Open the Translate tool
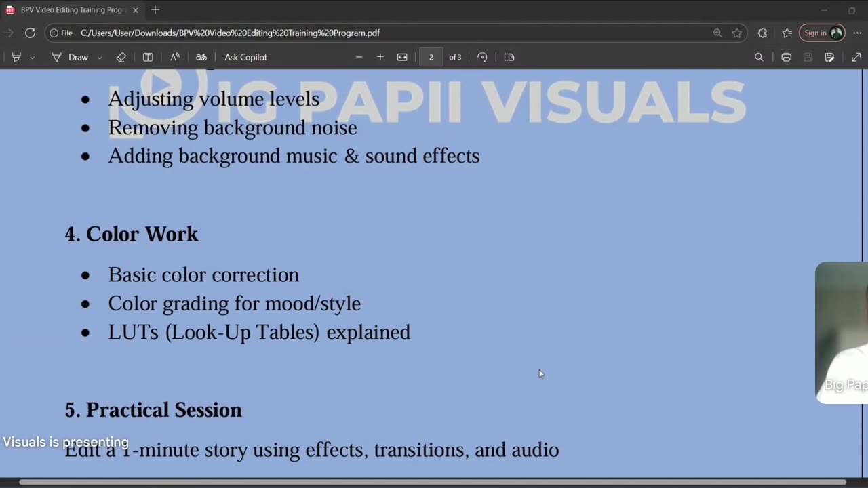 pyautogui.click(x=201, y=58)
